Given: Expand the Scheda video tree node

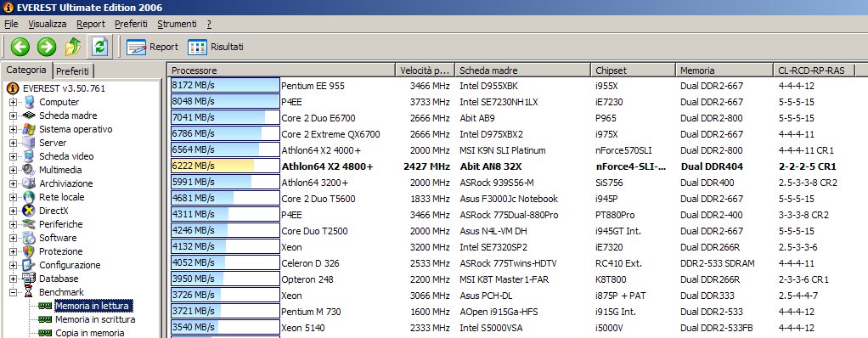Looking at the screenshot, I should (14, 156).
